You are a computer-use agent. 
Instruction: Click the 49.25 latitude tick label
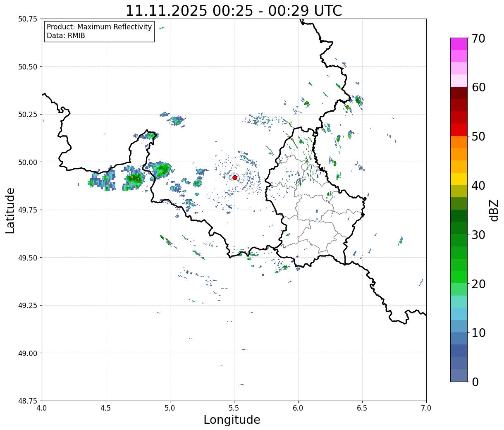click(x=28, y=306)
